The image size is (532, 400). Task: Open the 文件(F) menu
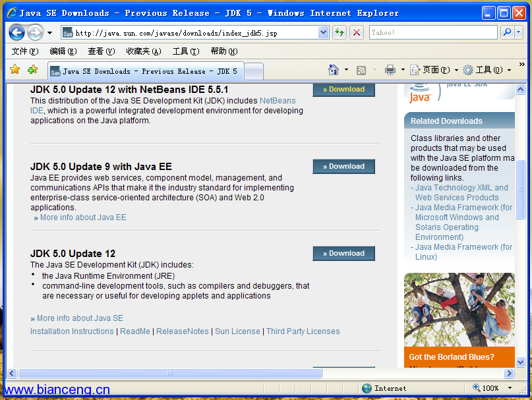(x=25, y=51)
